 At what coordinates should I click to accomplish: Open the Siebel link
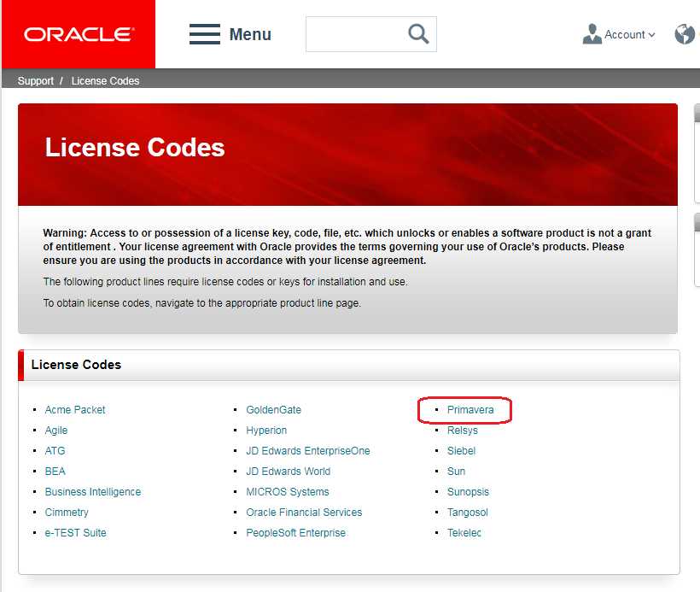pos(461,451)
